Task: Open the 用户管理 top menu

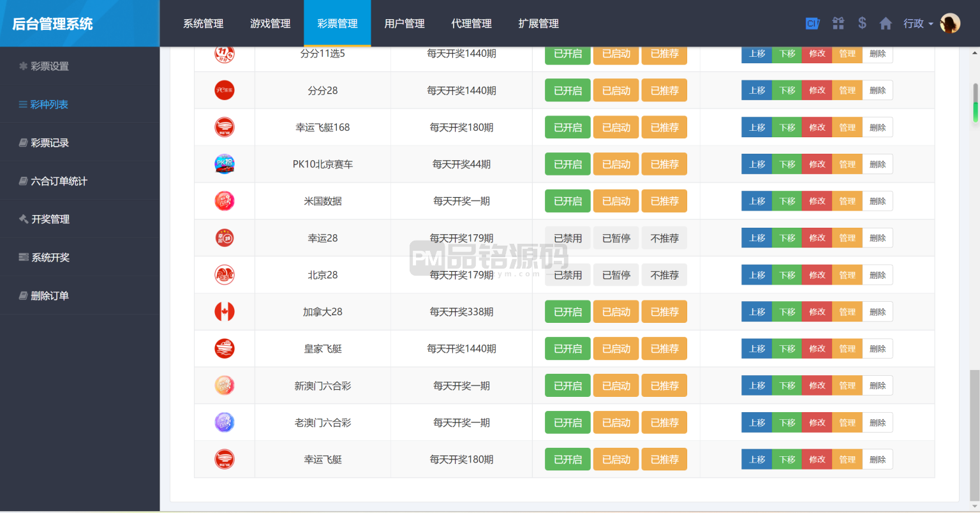Action: pos(405,24)
